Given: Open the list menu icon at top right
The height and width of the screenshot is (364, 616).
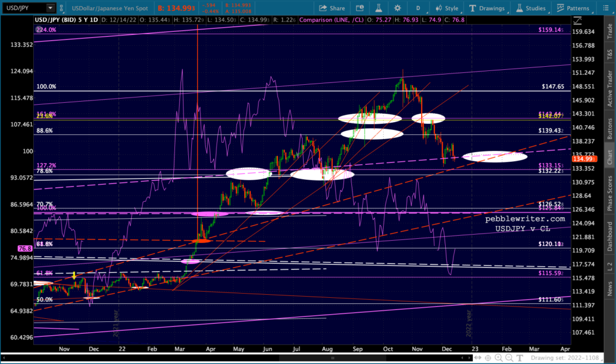Looking at the screenshot, I should click(x=605, y=8).
